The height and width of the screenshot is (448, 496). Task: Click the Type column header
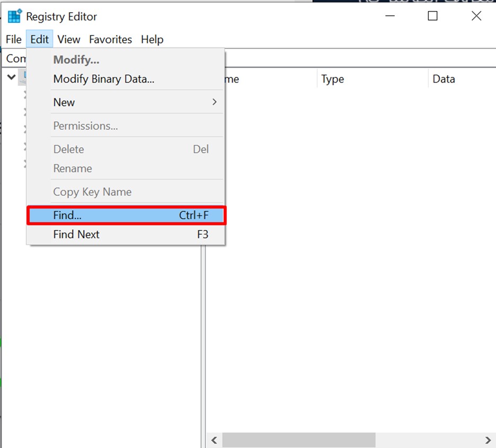(333, 79)
